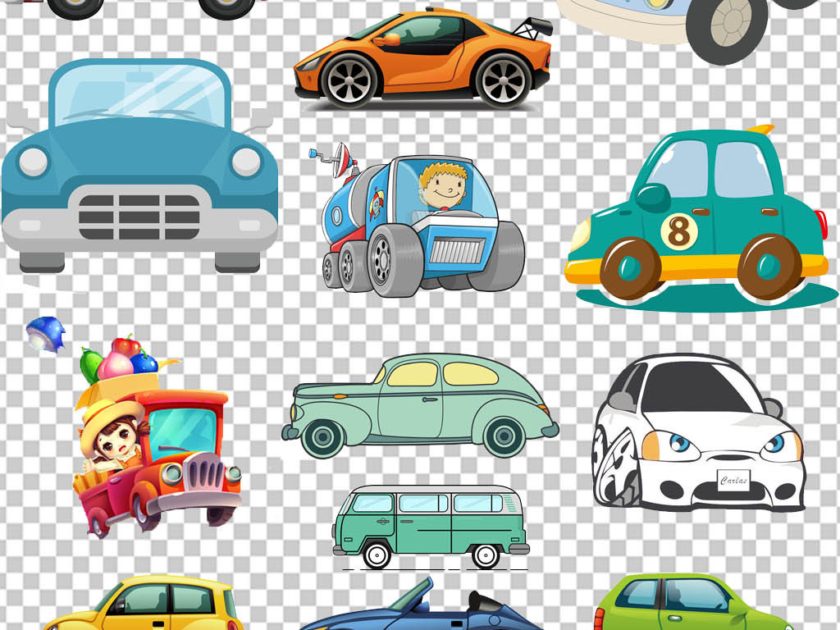Select the teal race car's rear wheel
The width and height of the screenshot is (840, 630).
click(x=769, y=267)
